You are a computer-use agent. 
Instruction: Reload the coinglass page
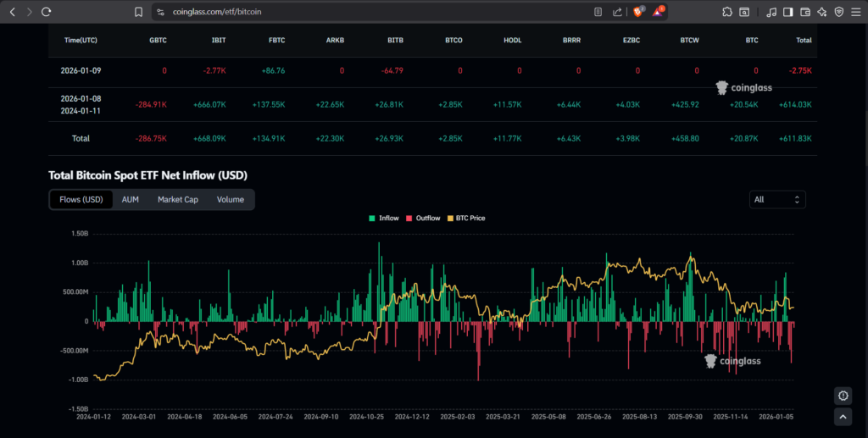pos(47,12)
